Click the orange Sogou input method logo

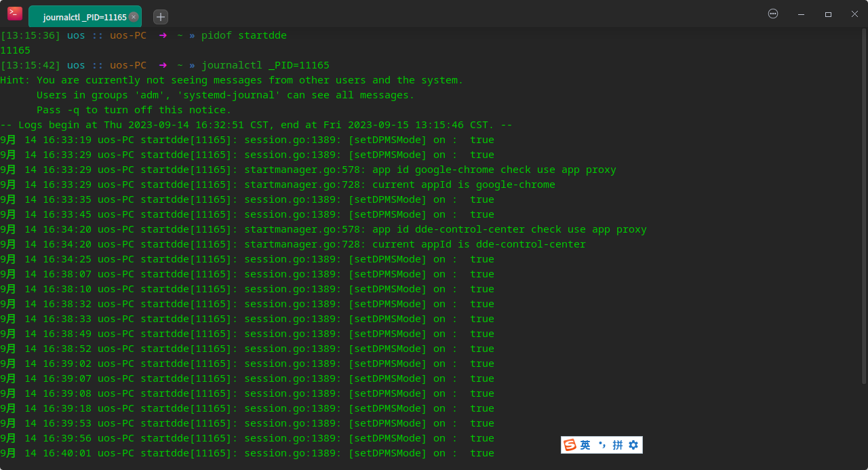pos(570,445)
